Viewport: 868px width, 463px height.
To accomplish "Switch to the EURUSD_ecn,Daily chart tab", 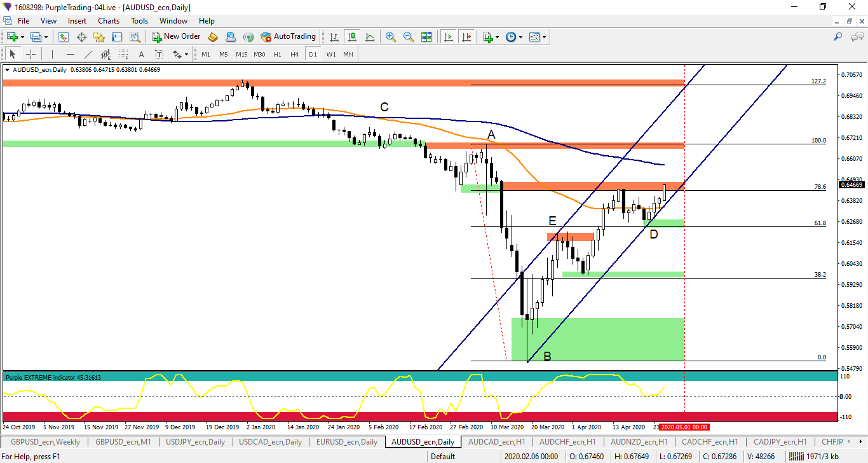I will click(347, 441).
